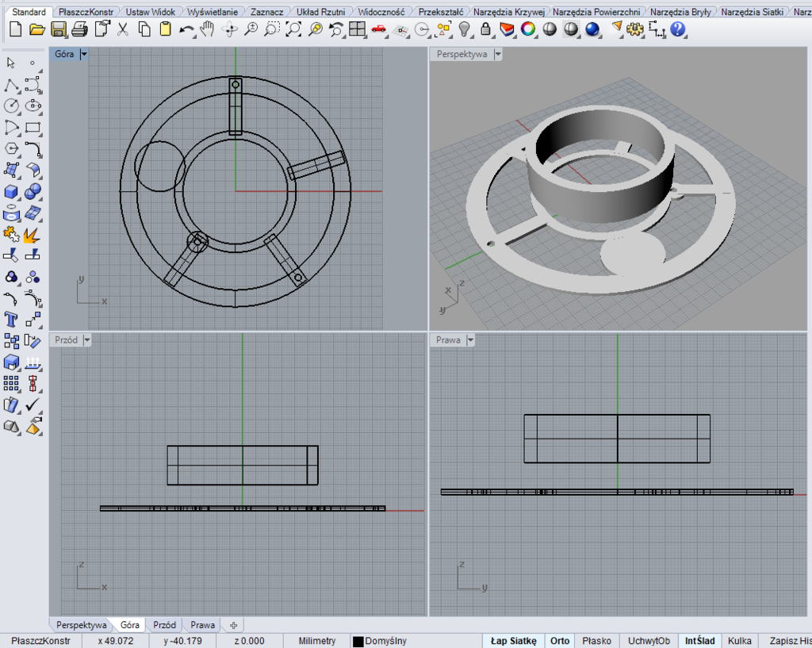Open the Perspektywa viewport title dropdown
This screenshot has width=812, height=648.
click(497, 54)
